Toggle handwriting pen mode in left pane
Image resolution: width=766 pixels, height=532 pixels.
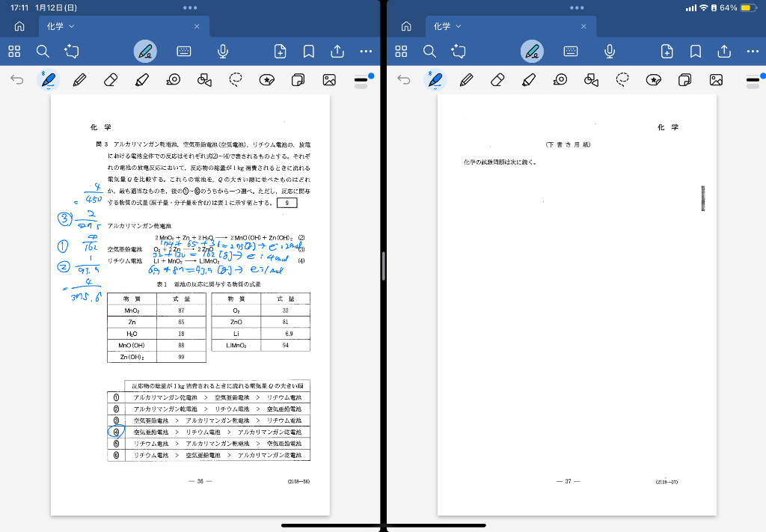(x=146, y=51)
